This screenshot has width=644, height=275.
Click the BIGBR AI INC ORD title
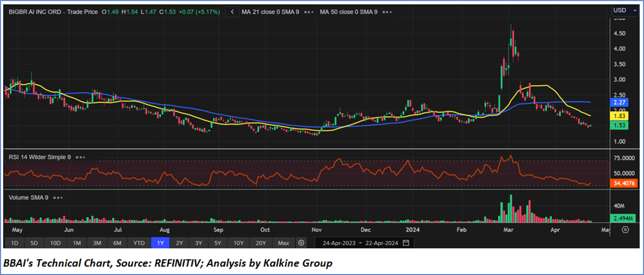click(x=36, y=12)
